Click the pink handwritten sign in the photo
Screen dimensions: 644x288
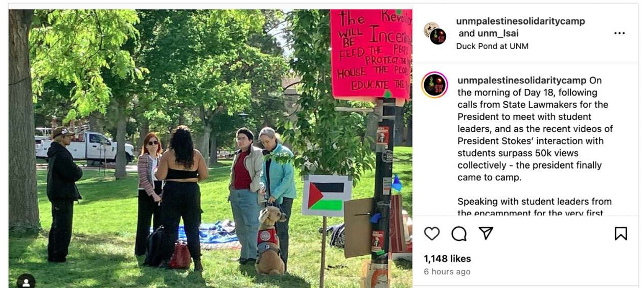pos(371,54)
